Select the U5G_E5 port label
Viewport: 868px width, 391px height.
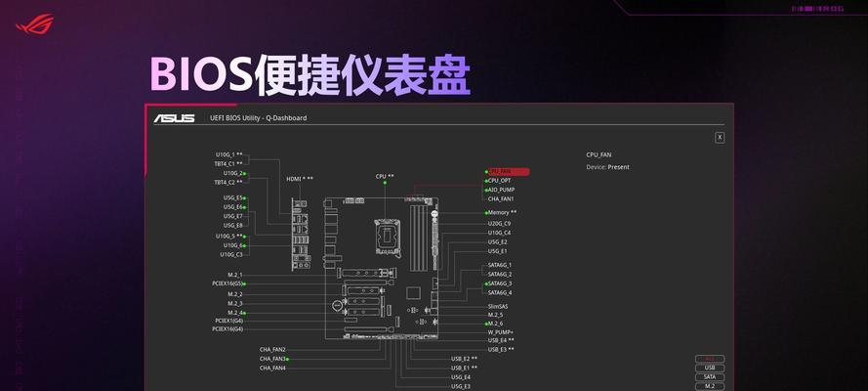pyautogui.click(x=232, y=197)
